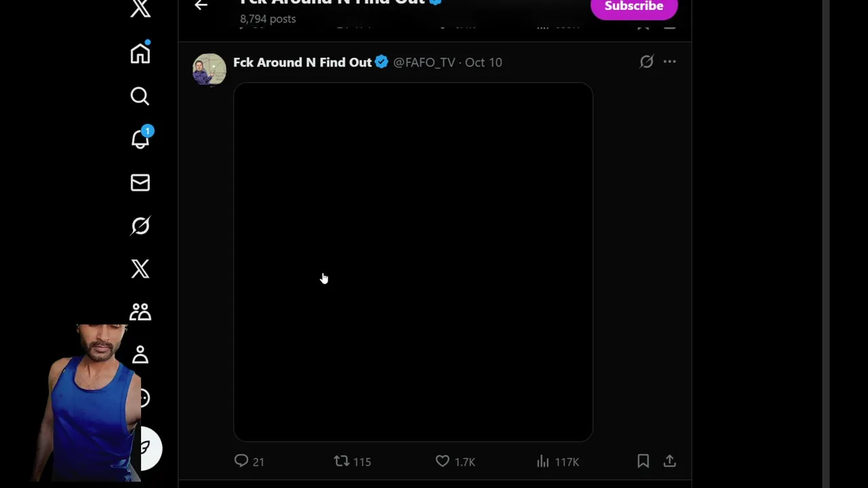Viewport: 868px width, 488px height.
Task: Open the repost menu showing 115
Action: click(x=342, y=462)
